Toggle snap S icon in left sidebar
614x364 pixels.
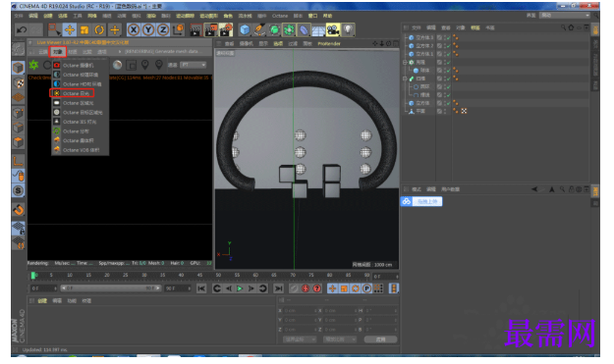(18, 190)
